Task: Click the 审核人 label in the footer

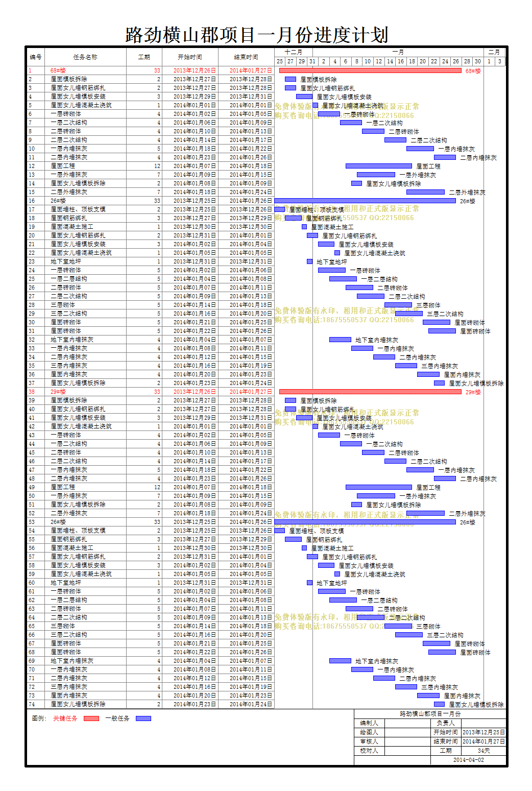Action: pyautogui.click(x=369, y=741)
